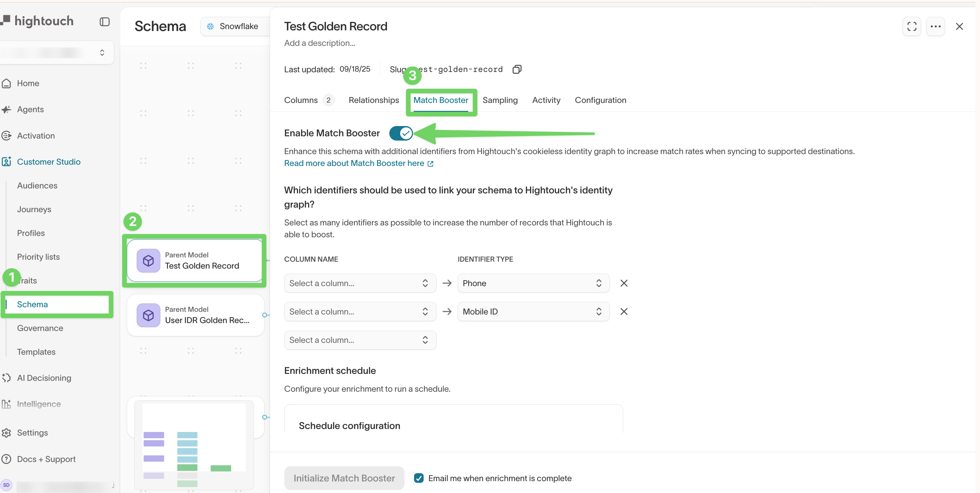Open the more options ellipsis menu

(935, 26)
